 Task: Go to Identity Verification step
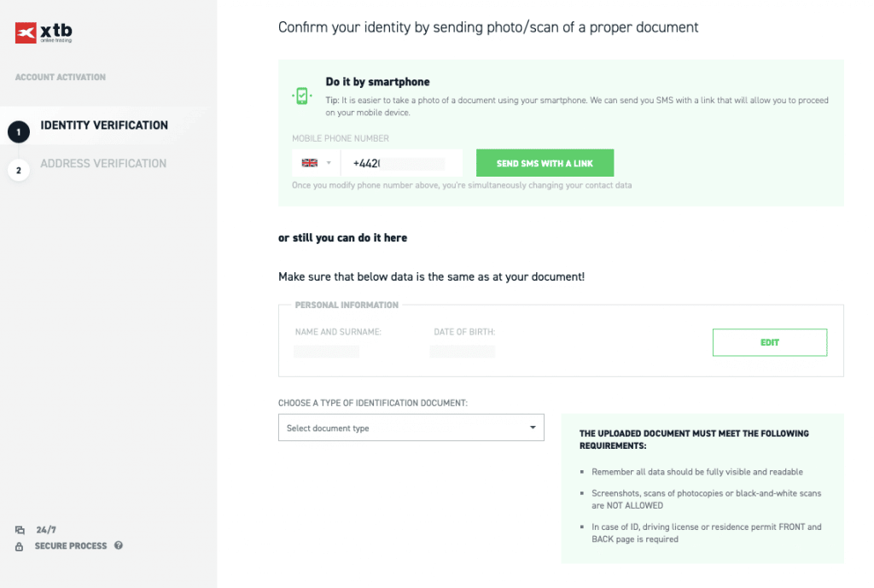click(x=104, y=125)
